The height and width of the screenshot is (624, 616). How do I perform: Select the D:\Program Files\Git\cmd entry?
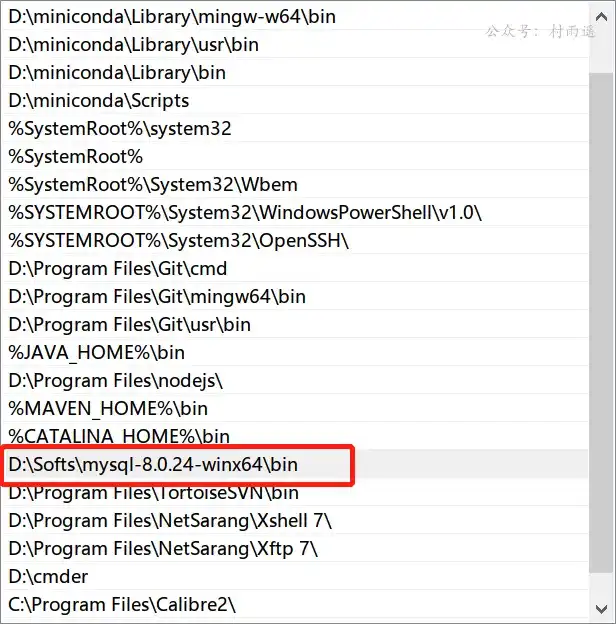point(296,268)
